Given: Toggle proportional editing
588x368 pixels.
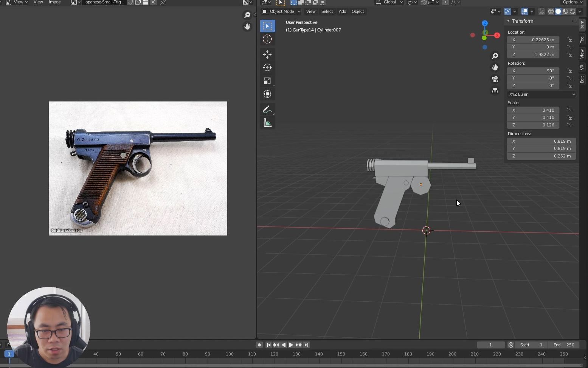Looking at the screenshot, I should pos(445,2).
